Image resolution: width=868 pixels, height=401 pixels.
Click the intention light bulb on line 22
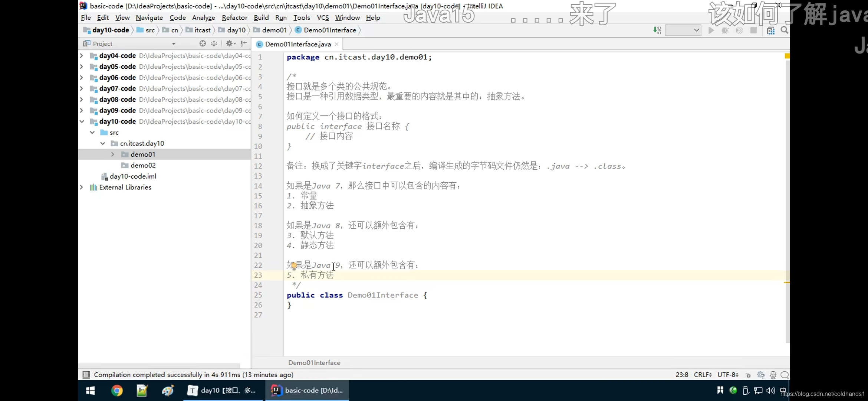(294, 266)
